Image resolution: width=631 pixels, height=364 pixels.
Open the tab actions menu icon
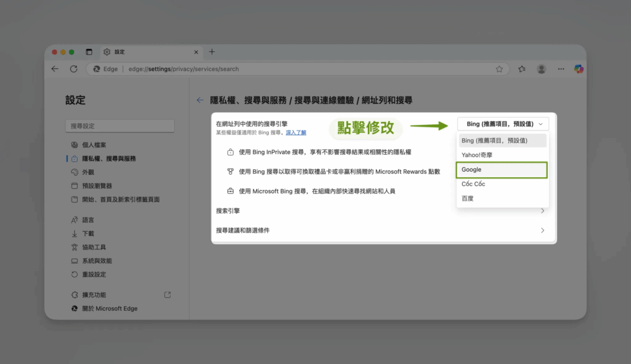(x=89, y=52)
